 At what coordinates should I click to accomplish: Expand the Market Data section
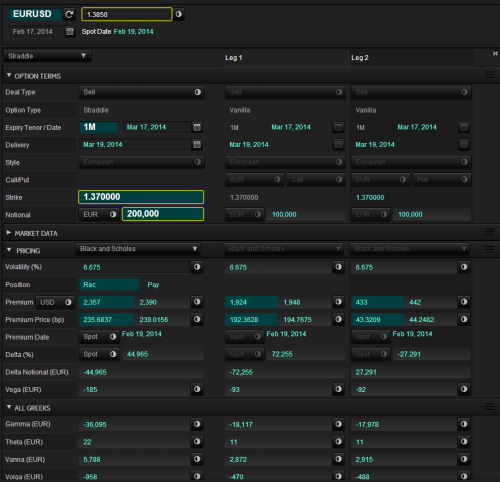9,233
